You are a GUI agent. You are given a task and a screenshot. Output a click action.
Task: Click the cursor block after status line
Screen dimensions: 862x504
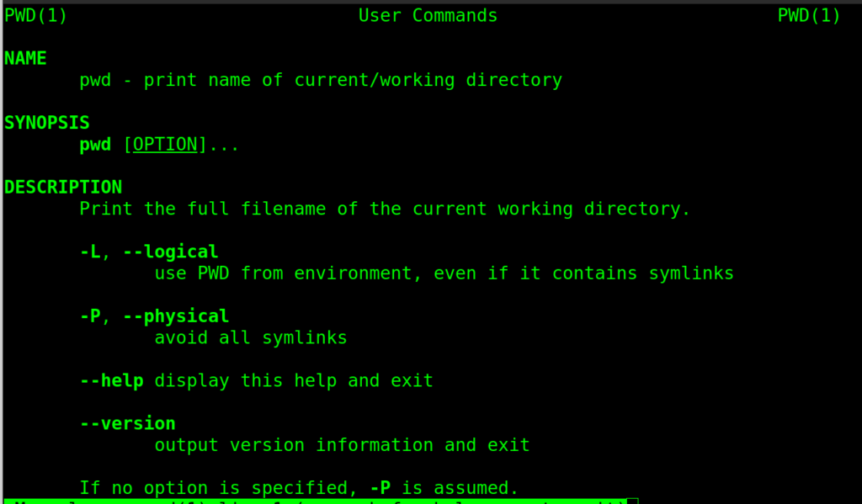(x=632, y=501)
